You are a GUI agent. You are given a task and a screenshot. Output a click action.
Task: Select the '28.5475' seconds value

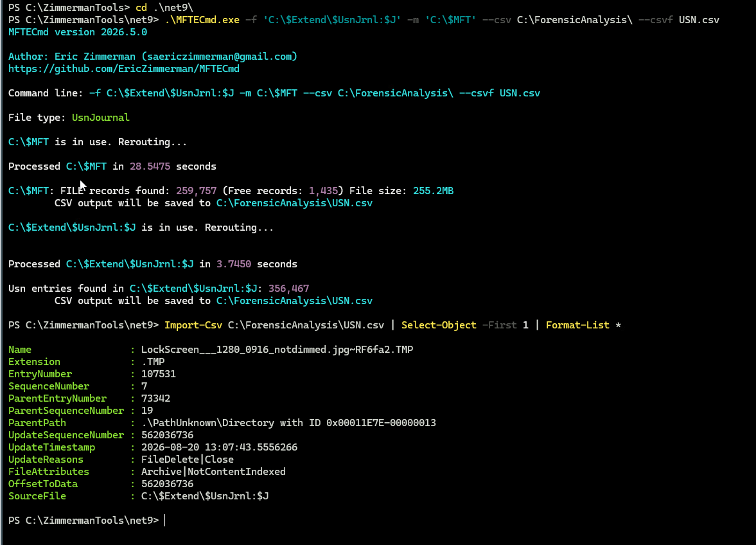(150, 166)
